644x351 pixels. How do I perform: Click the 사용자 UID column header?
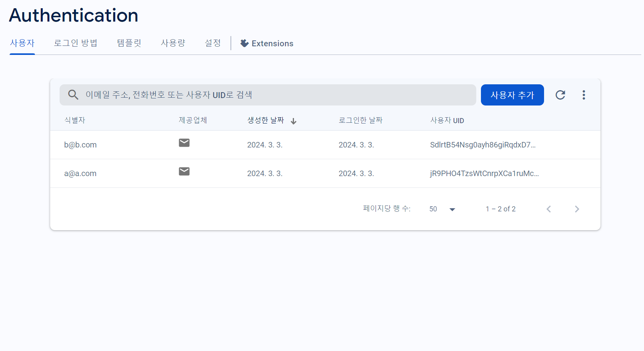point(447,120)
